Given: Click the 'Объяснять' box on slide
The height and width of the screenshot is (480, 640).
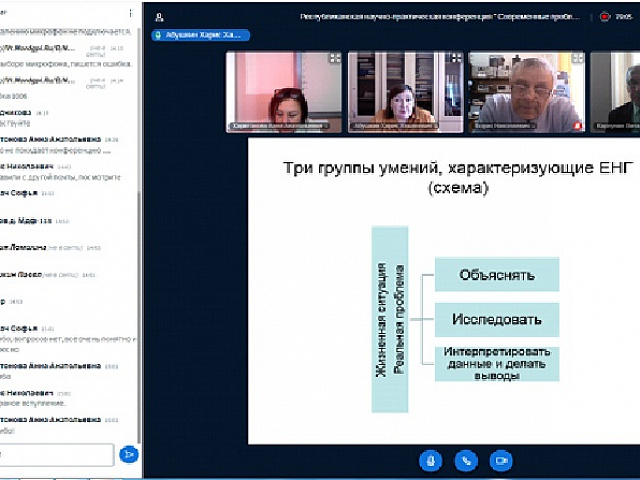Looking at the screenshot, I should (496, 274).
